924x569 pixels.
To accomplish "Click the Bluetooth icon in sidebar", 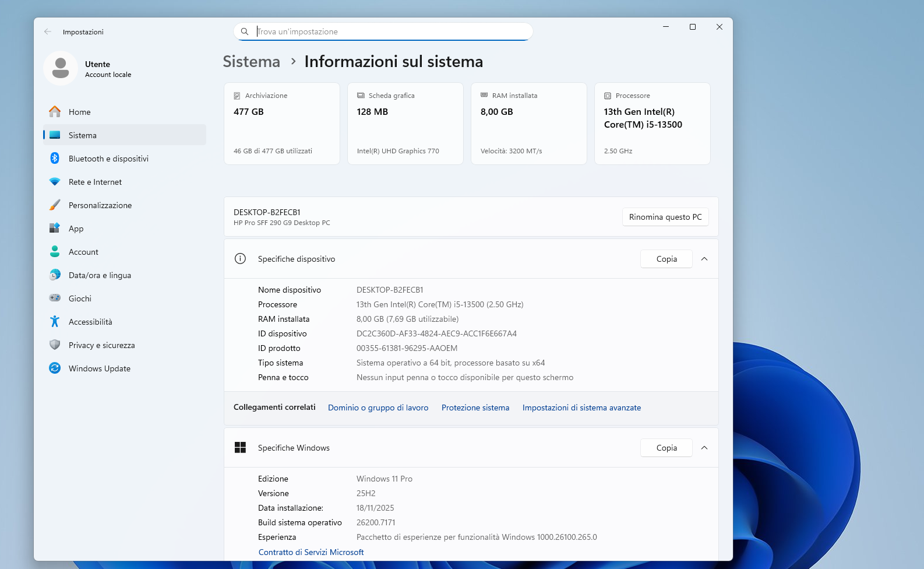I will (55, 158).
